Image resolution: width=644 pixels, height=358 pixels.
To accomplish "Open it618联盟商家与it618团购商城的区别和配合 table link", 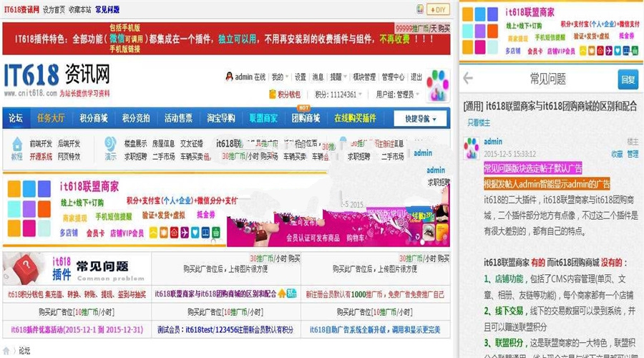I will [215, 294].
